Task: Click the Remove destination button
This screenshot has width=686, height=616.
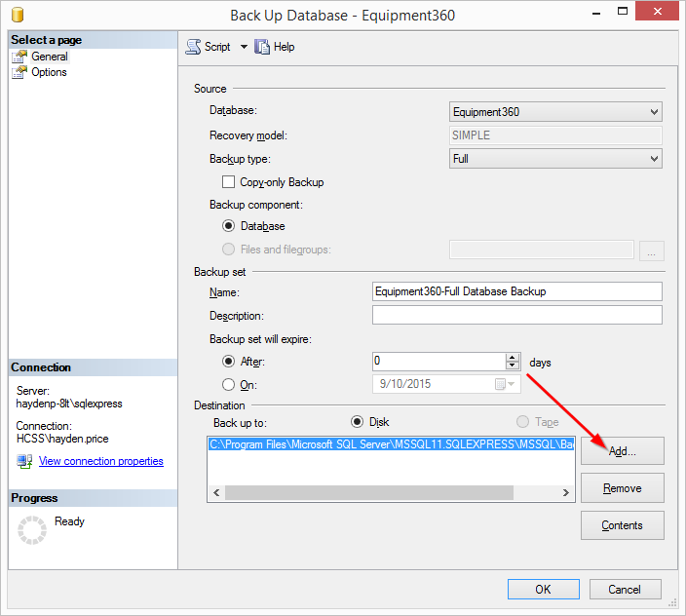Action: coord(622,487)
